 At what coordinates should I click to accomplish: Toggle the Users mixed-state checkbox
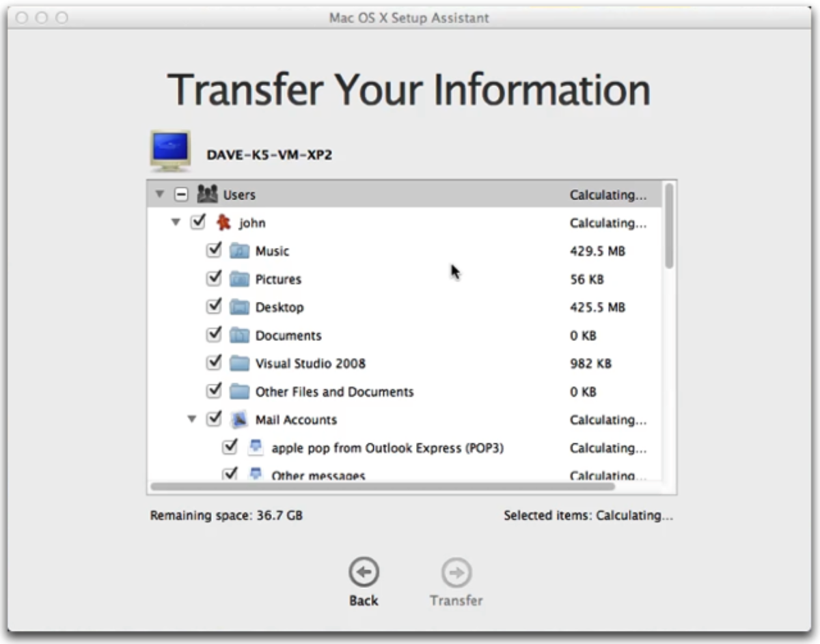coord(180,195)
